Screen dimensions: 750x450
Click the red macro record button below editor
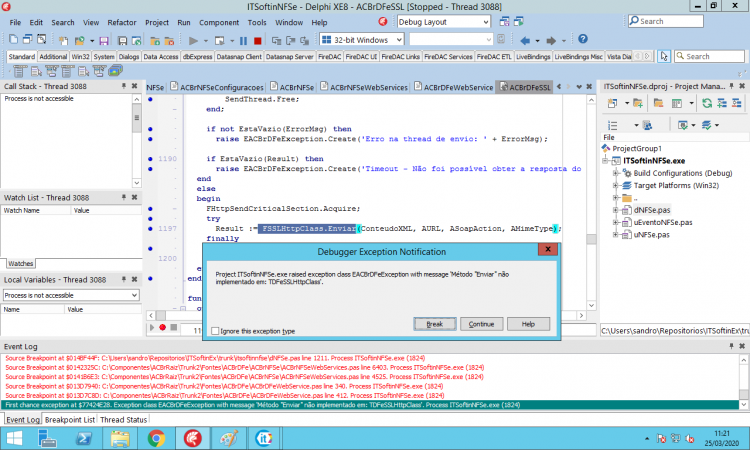point(163,328)
